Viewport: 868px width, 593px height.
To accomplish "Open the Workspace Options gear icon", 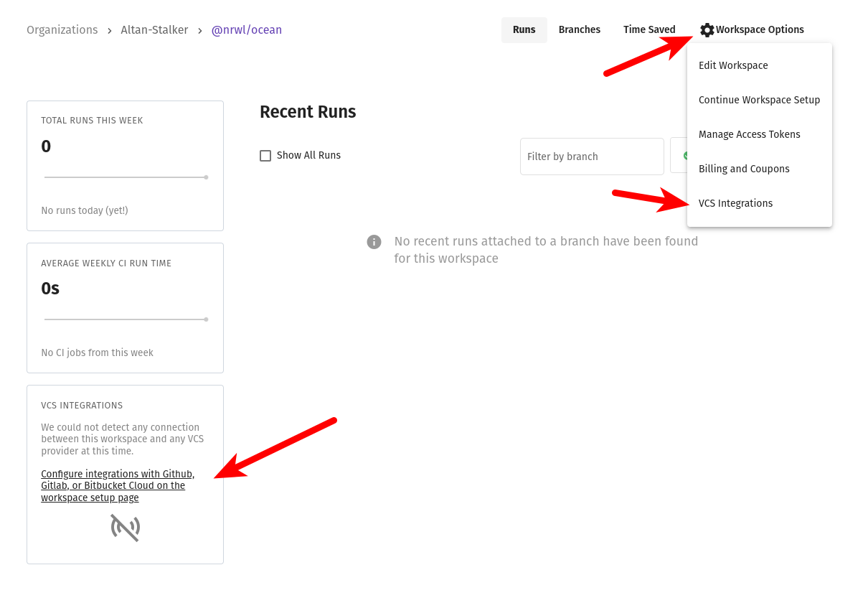I will [x=707, y=29].
